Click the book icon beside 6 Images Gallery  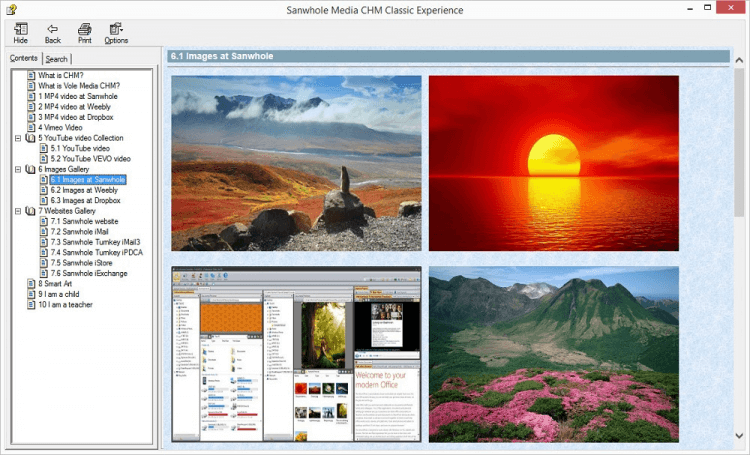(x=30, y=169)
